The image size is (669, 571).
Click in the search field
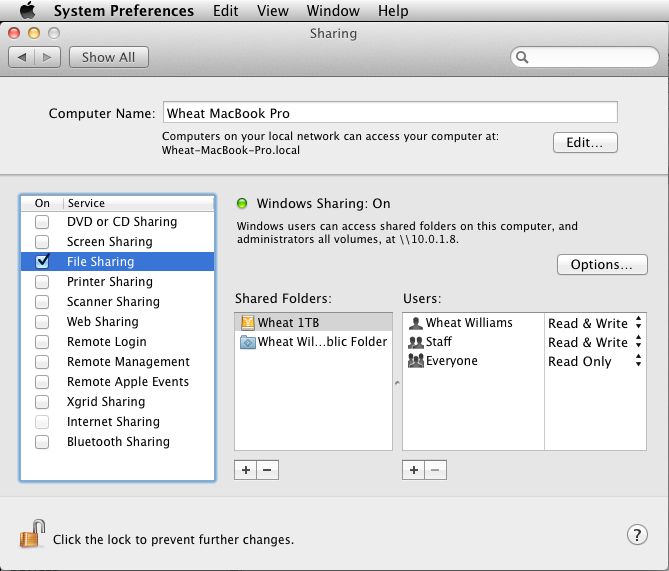585,57
